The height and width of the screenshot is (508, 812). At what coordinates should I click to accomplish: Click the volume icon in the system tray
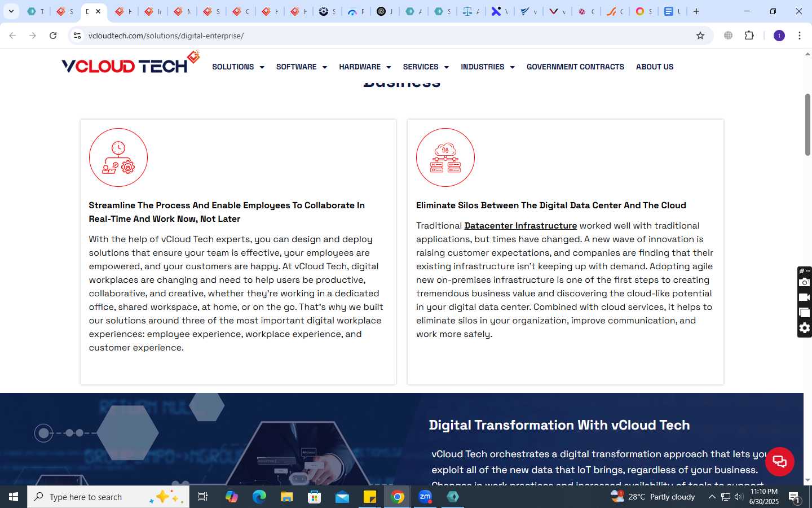739,497
